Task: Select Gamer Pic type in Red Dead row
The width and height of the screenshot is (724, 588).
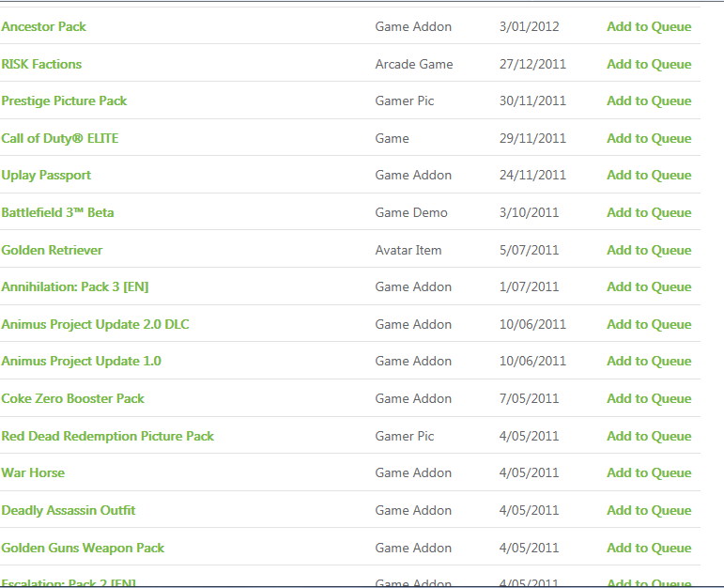Action: tap(405, 436)
